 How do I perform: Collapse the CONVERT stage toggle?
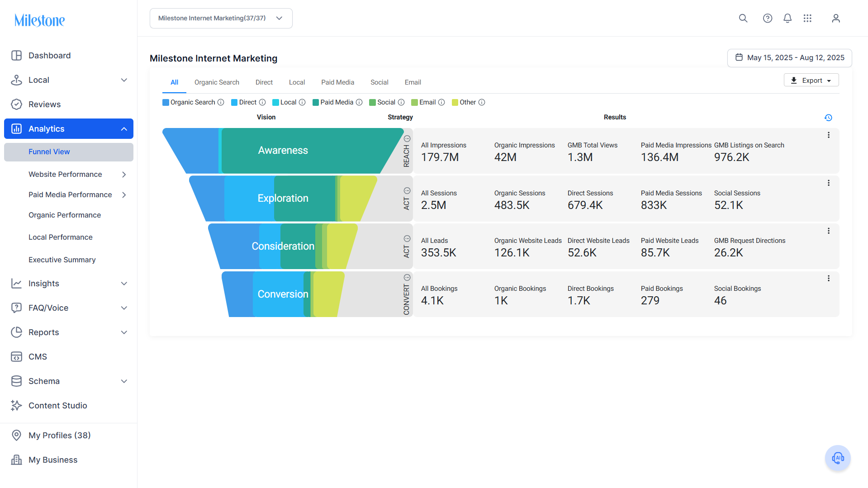[x=407, y=277]
